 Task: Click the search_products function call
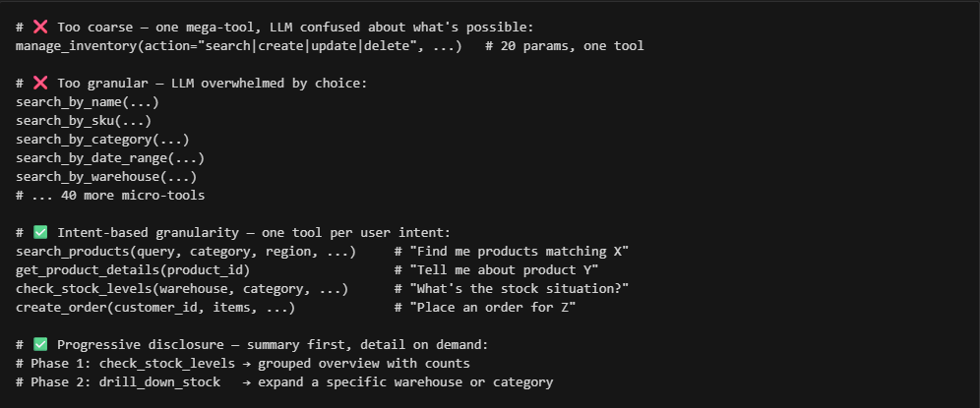[x=186, y=251]
